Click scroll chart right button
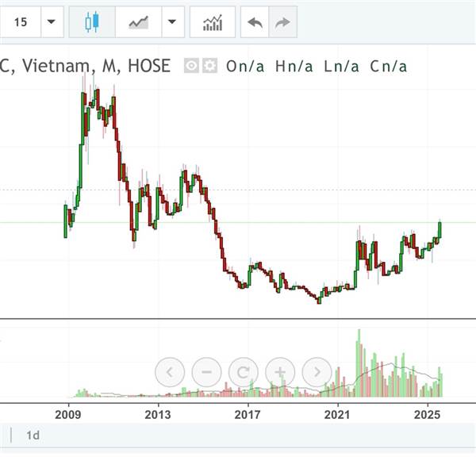 tap(317, 372)
